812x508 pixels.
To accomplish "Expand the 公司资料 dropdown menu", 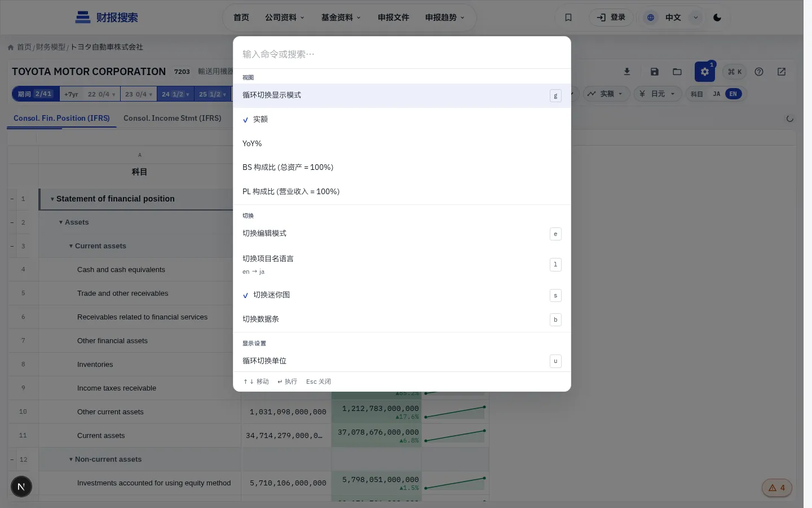I will (285, 17).
